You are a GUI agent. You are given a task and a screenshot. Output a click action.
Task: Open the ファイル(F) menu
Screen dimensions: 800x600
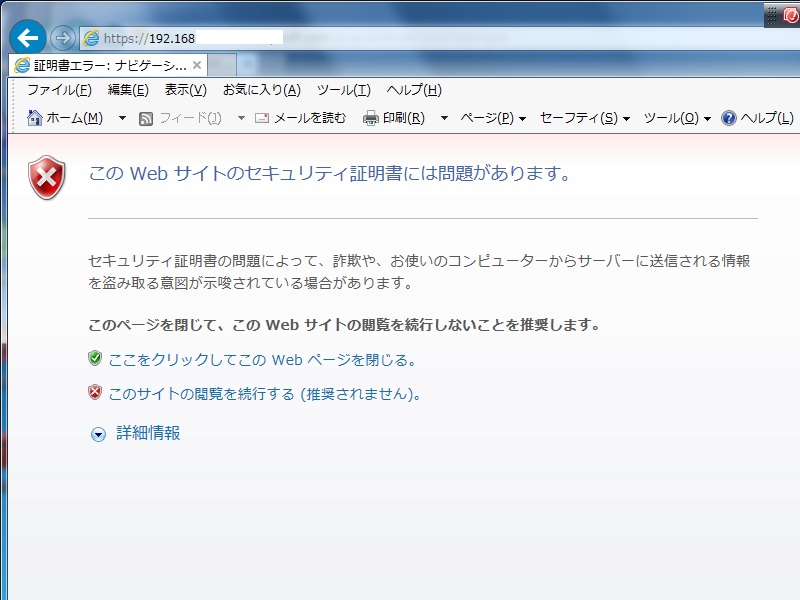click(x=59, y=90)
